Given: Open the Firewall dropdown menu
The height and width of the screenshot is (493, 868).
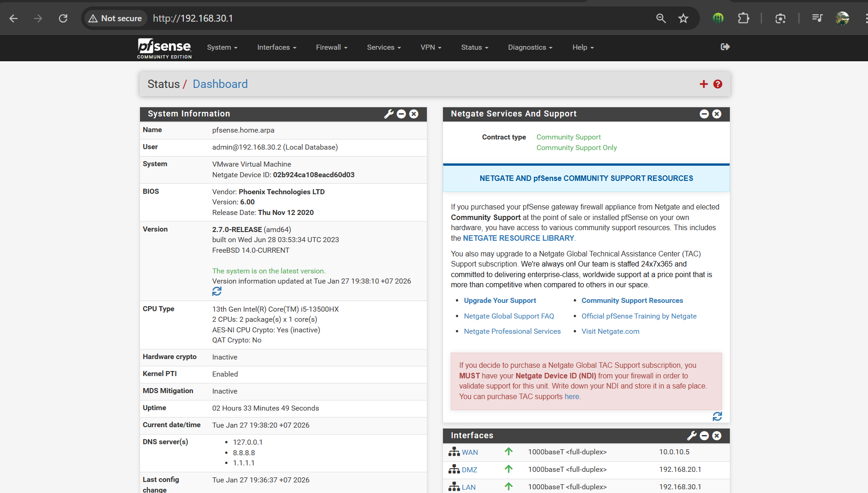Looking at the screenshot, I should click(332, 47).
